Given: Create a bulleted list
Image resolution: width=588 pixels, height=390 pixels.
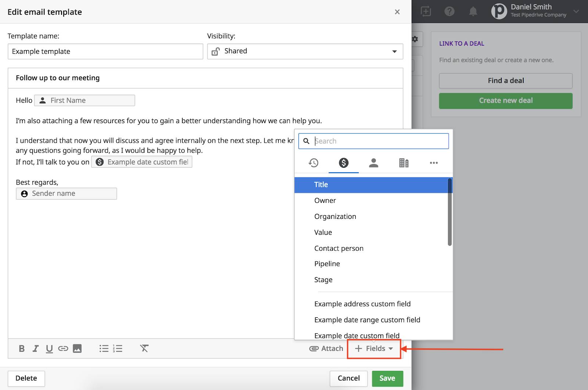Looking at the screenshot, I should point(104,348).
